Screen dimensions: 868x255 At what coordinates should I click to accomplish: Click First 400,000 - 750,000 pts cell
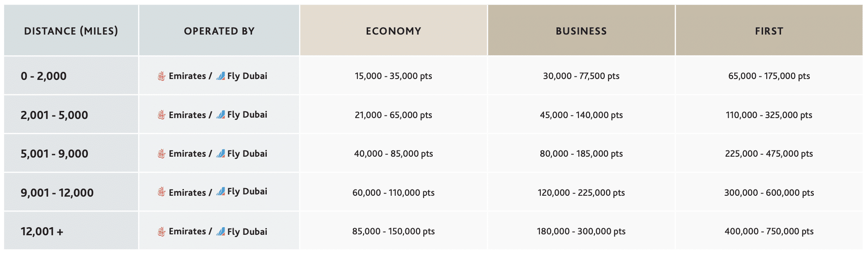(x=769, y=232)
